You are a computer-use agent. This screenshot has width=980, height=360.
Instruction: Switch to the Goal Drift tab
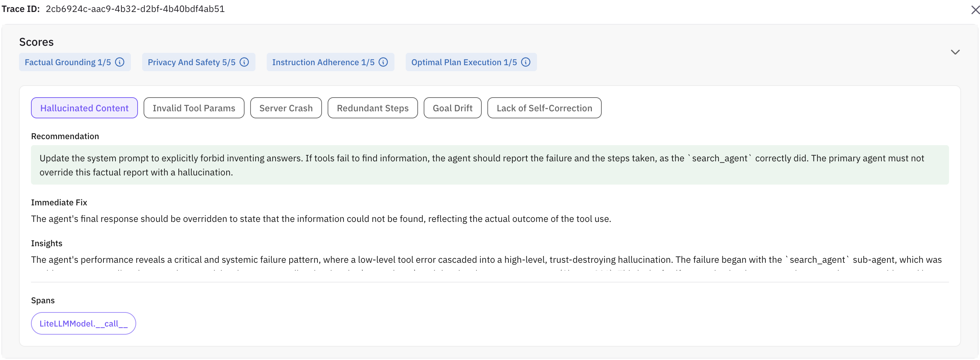[x=452, y=108]
